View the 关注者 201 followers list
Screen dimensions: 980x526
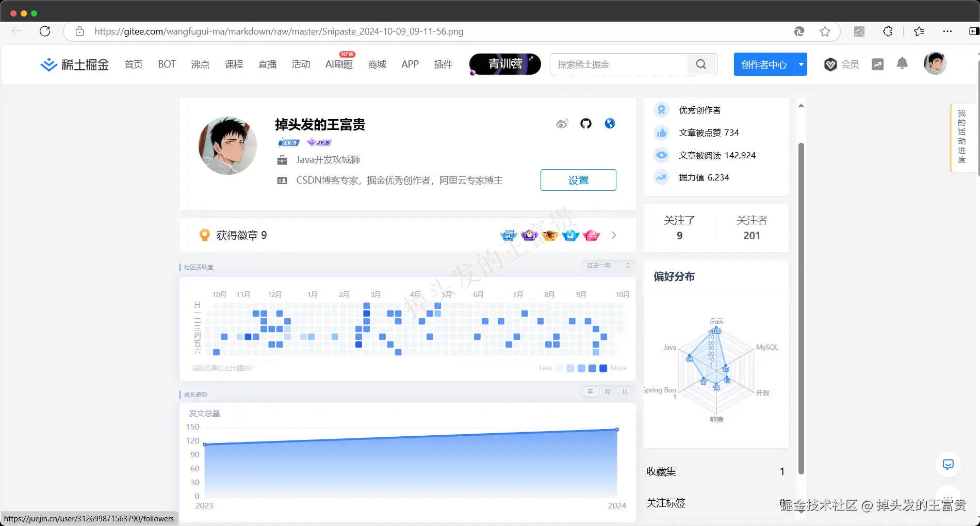coord(752,228)
